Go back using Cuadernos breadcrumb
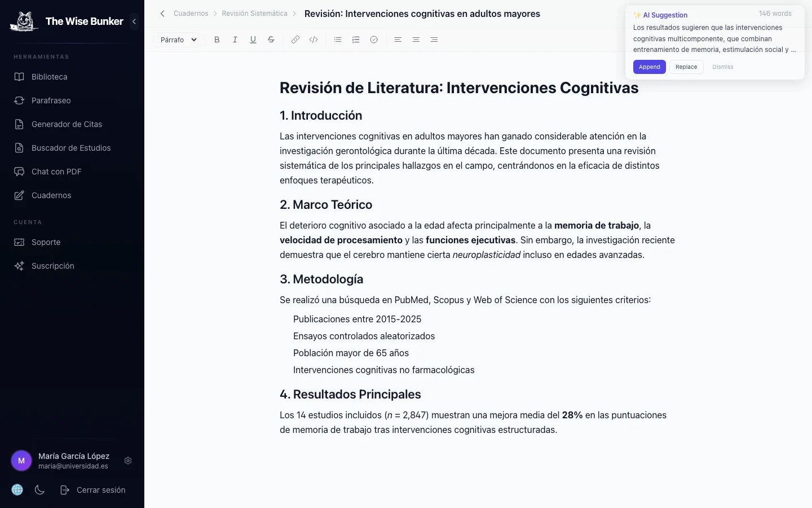 pyautogui.click(x=191, y=13)
